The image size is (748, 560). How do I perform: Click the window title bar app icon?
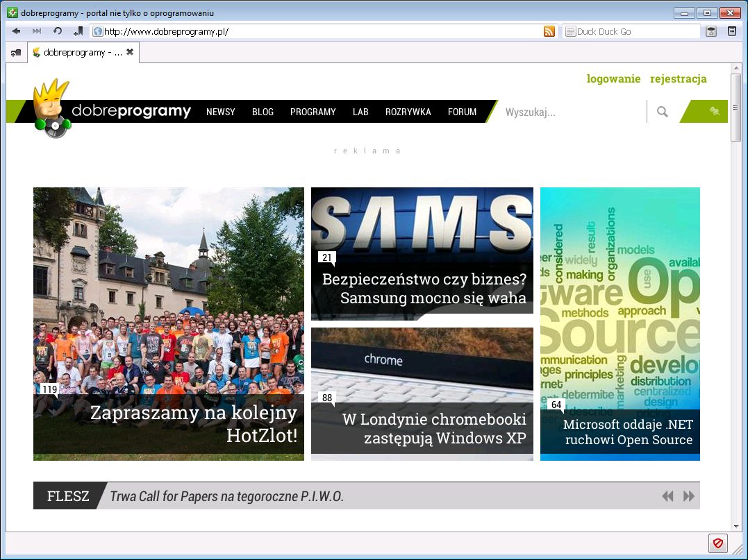tap(13, 12)
